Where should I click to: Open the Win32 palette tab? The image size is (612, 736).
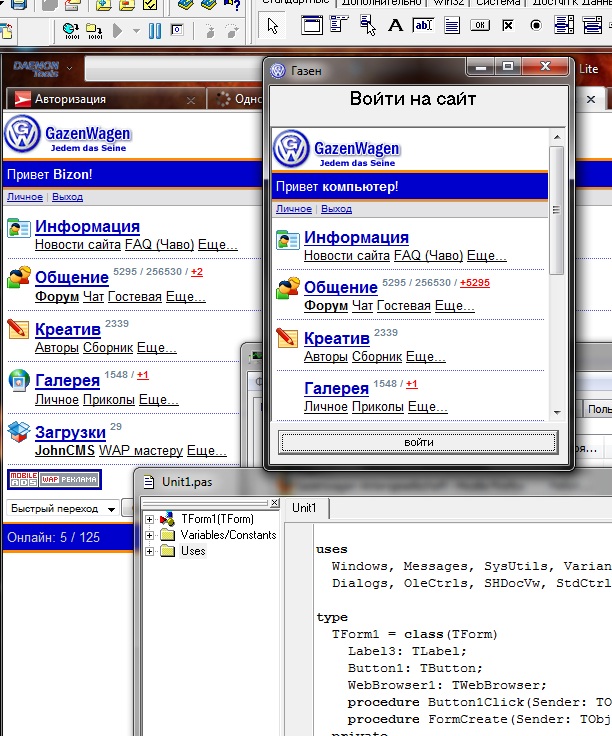pos(448,2)
